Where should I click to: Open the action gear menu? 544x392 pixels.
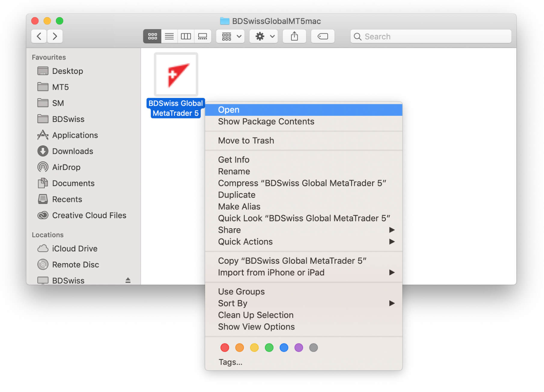coord(263,36)
